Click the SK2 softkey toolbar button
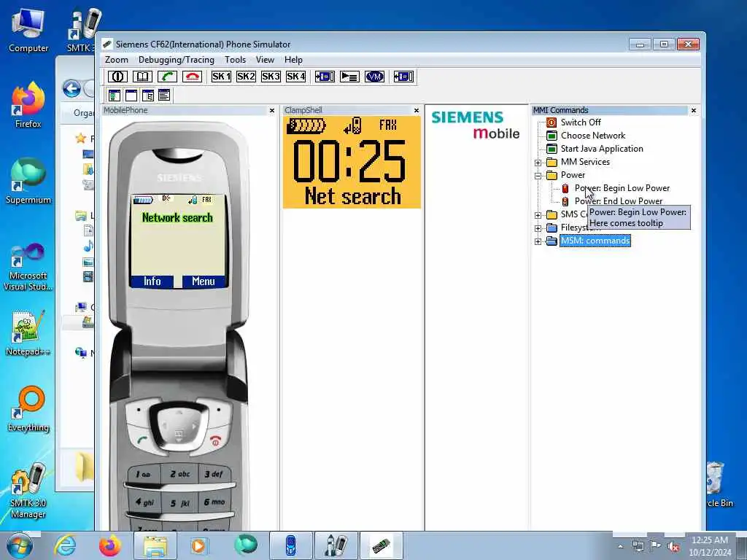Viewport: 747px width, 560px height. 246,77
